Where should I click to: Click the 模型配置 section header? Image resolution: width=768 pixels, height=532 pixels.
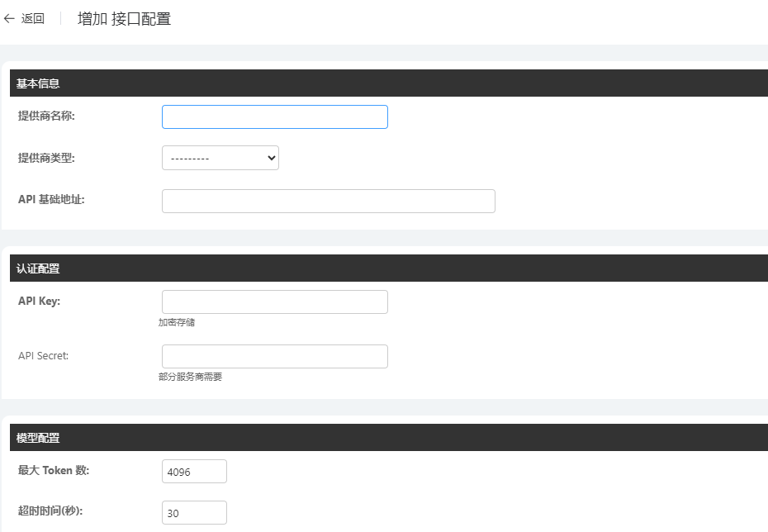point(38,438)
